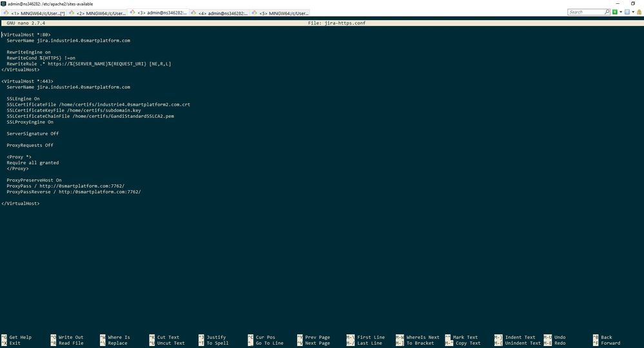Restore down the ConEmu window
Screen dimensions: 644x348
click(633, 3)
